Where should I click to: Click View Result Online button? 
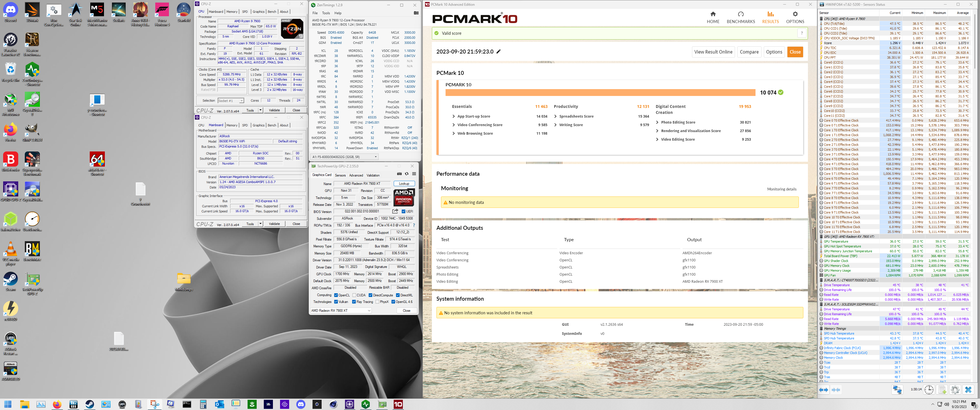point(713,52)
